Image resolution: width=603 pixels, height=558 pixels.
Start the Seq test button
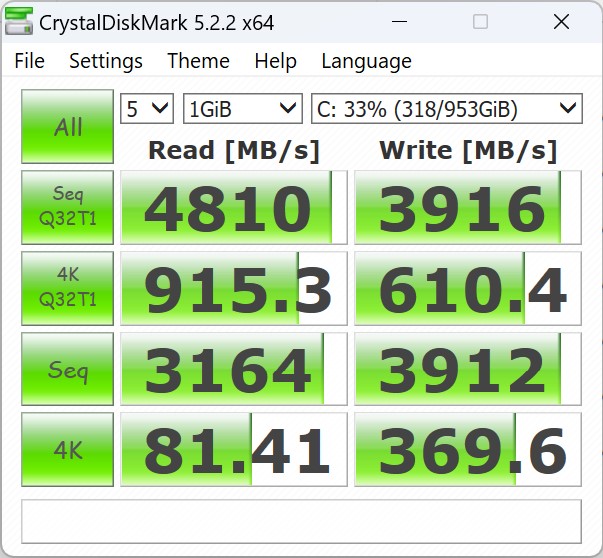click(x=67, y=369)
